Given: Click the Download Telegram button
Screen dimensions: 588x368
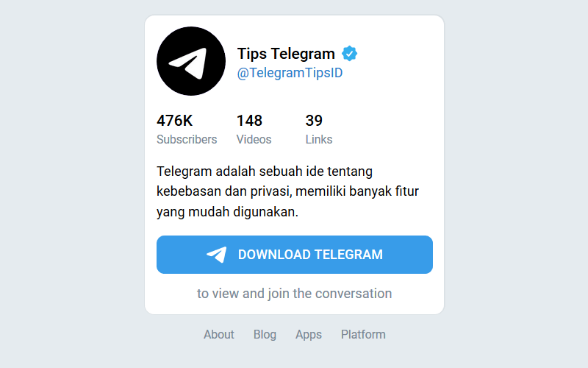Looking at the screenshot, I should tap(295, 255).
